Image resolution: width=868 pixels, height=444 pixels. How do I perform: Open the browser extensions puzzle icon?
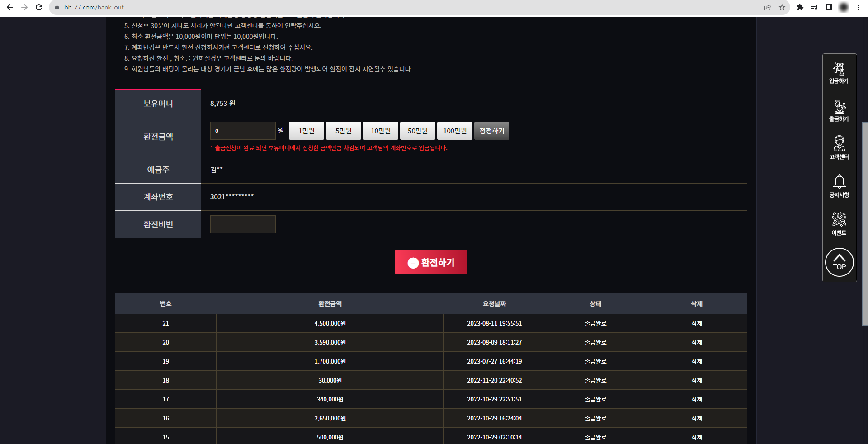coord(800,7)
